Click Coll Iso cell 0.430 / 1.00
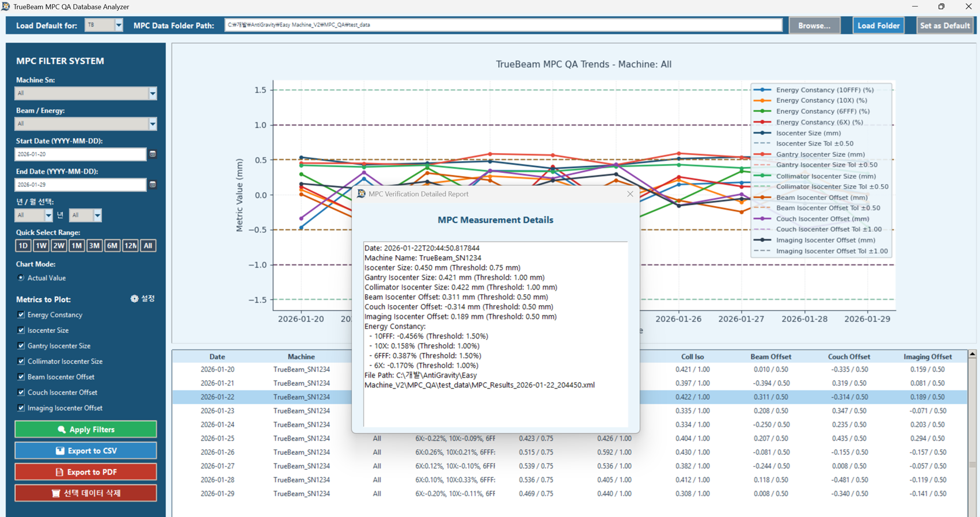Viewport: 980px width, 517px height. 692,453
